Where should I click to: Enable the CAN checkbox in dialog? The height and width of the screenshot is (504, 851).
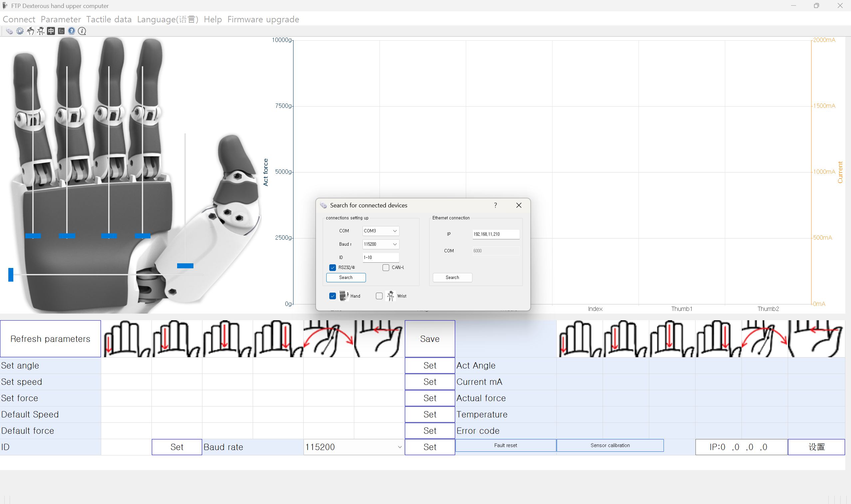[x=386, y=268]
